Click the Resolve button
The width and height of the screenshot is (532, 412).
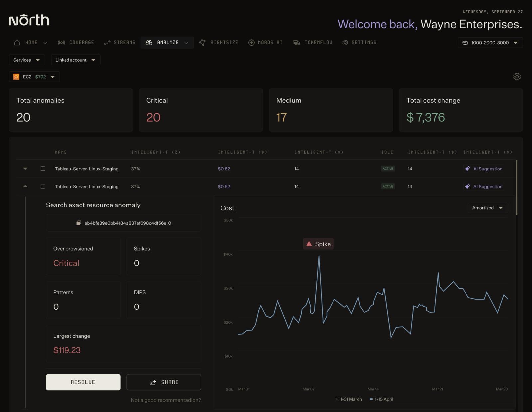83,382
